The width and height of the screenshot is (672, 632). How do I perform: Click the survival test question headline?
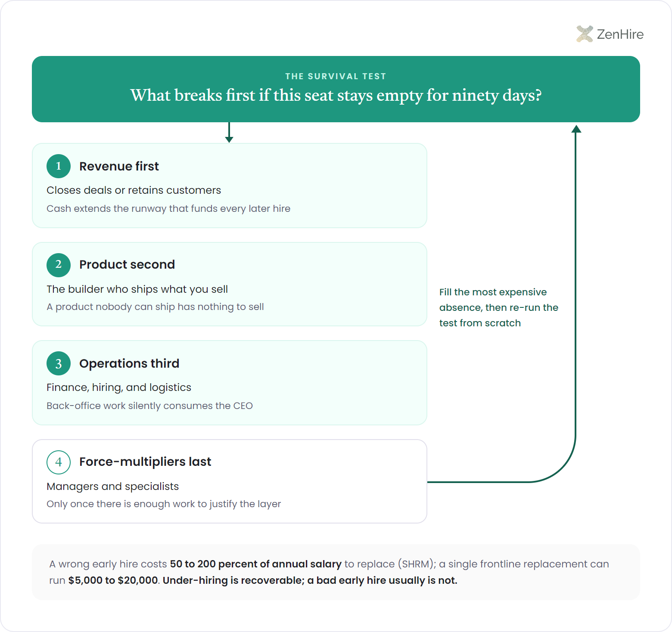[x=336, y=95]
